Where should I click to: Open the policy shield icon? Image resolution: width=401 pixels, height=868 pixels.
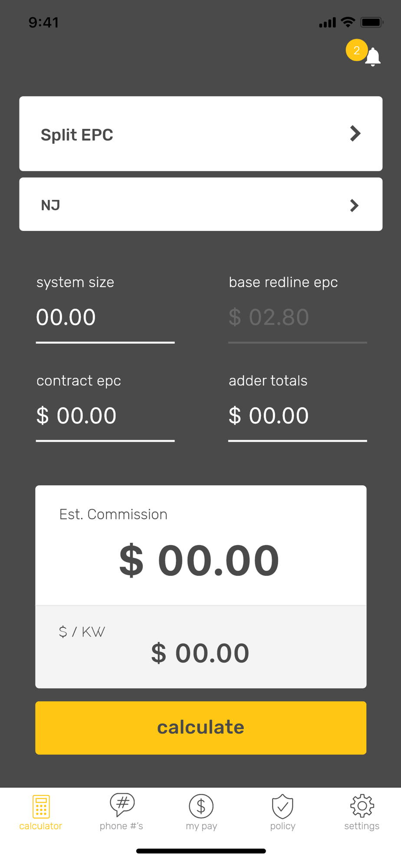click(x=283, y=806)
